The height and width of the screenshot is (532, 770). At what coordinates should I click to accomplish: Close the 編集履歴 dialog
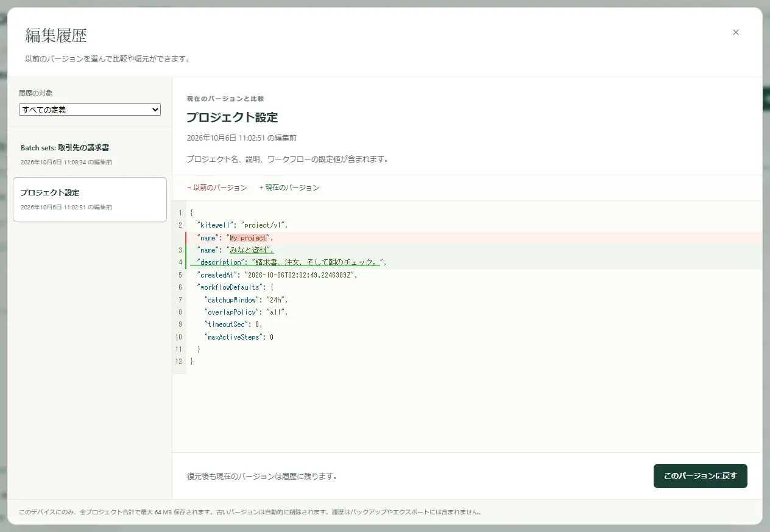pyautogui.click(x=736, y=32)
